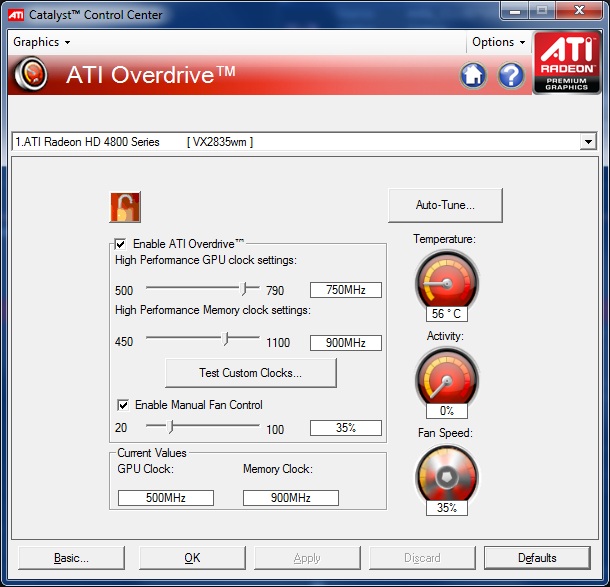Click the Activity gauge dial

pos(447,378)
